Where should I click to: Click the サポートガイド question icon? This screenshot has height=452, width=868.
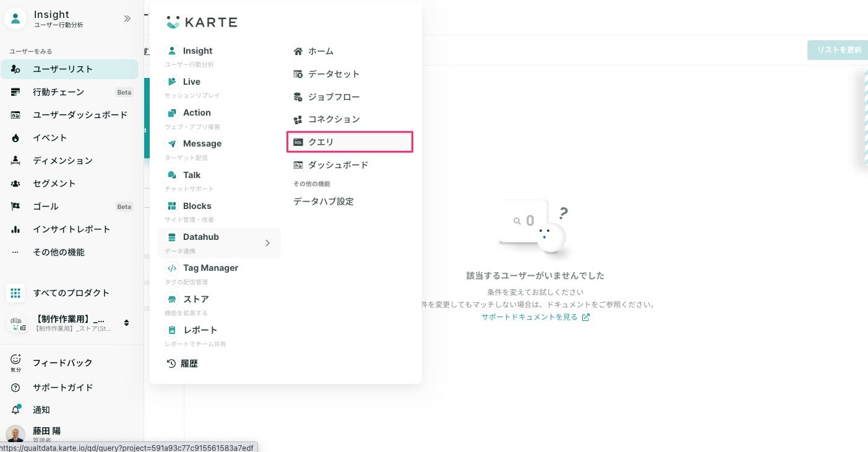[16, 388]
